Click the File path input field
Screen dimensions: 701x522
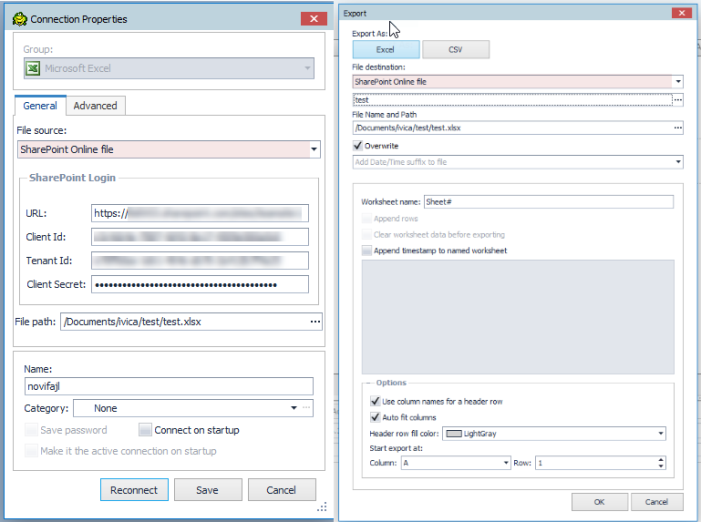185,322
